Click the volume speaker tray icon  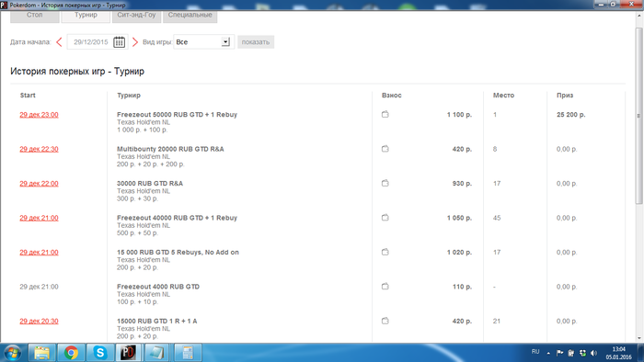(593, 353)
